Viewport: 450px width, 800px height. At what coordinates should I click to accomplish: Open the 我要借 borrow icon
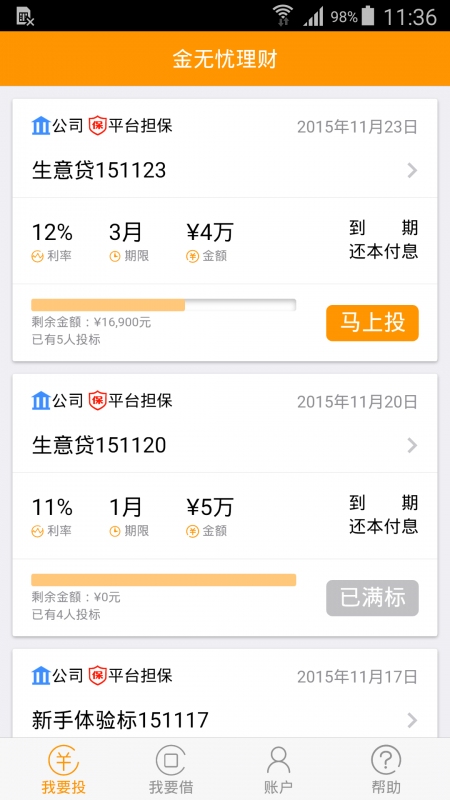point(170,760)
